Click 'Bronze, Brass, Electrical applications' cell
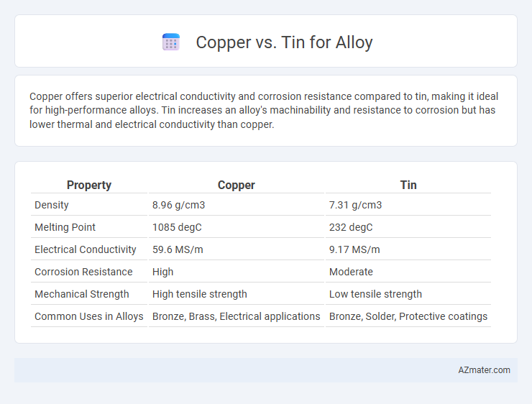Image resolution: width=532 pixels, height=404 pixels. [236, 316]
